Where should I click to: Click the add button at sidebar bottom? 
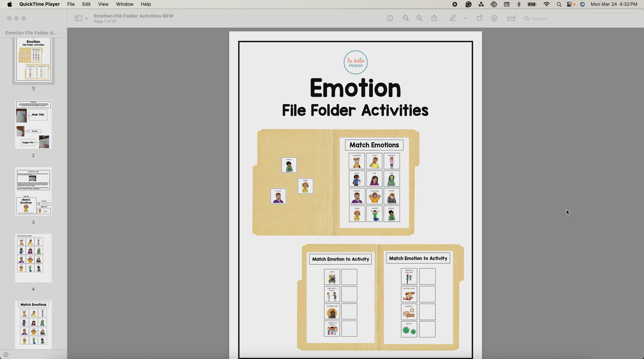coord(6,355)
